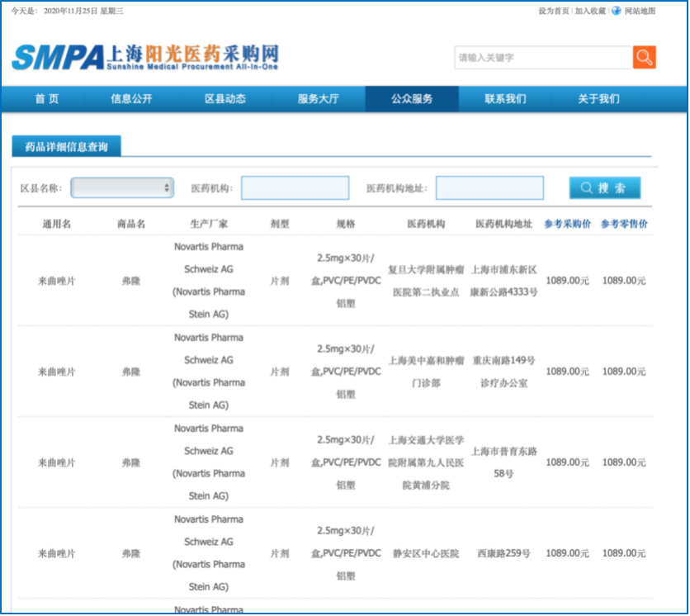Click address 上海市浦东新区康新公路4333号
Screen dimensions: 690x616
point(503,281)
